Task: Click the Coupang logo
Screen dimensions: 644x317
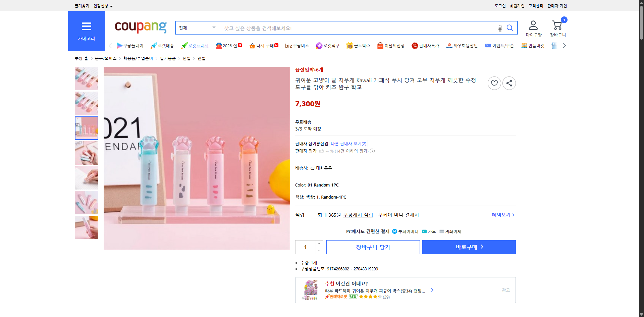Action: point(141,28)
